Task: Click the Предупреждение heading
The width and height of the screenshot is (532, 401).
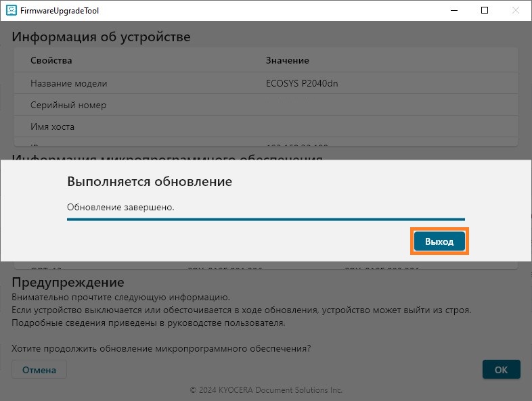Action: [68, 282]
